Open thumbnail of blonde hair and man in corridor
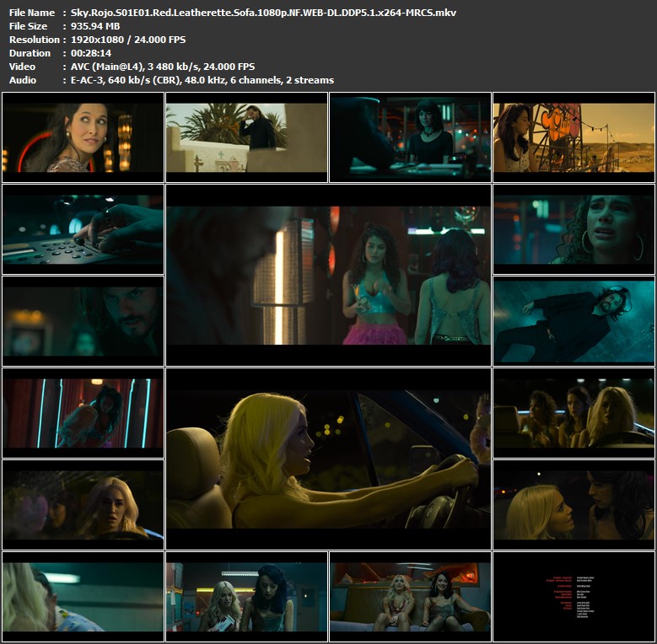Screen dimensions: 657x644 (x=83, y=597)
